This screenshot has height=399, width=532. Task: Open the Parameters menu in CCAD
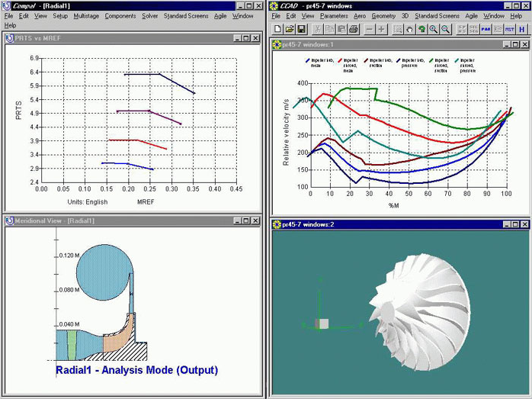click(x=334, y=16)
